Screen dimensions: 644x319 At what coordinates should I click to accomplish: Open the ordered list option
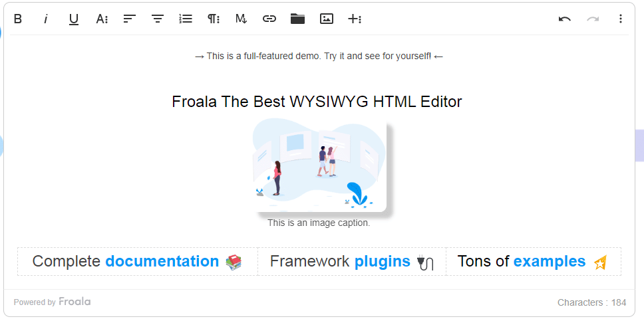(186, 19)
